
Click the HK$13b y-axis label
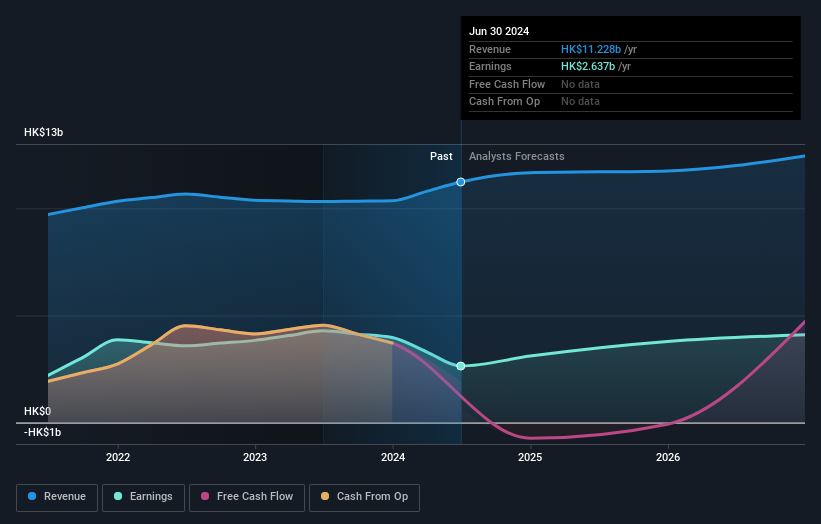click(x=43, y=132)
